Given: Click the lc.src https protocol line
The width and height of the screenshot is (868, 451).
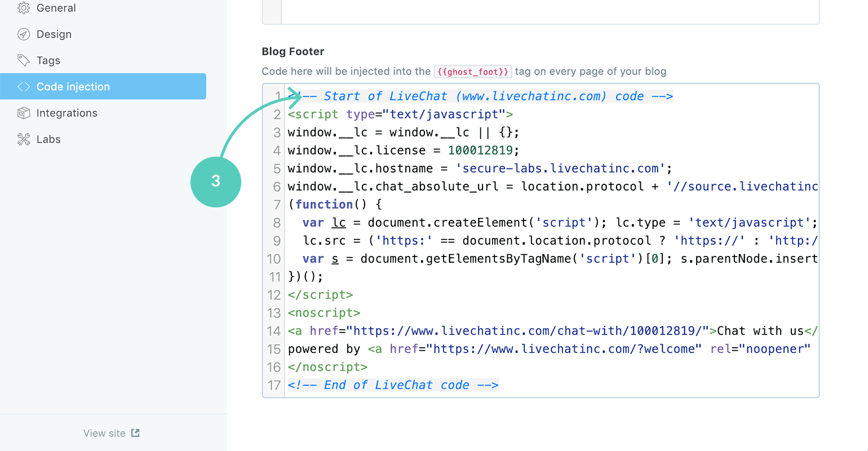Looking at the screenshot, I should point(560,241).
